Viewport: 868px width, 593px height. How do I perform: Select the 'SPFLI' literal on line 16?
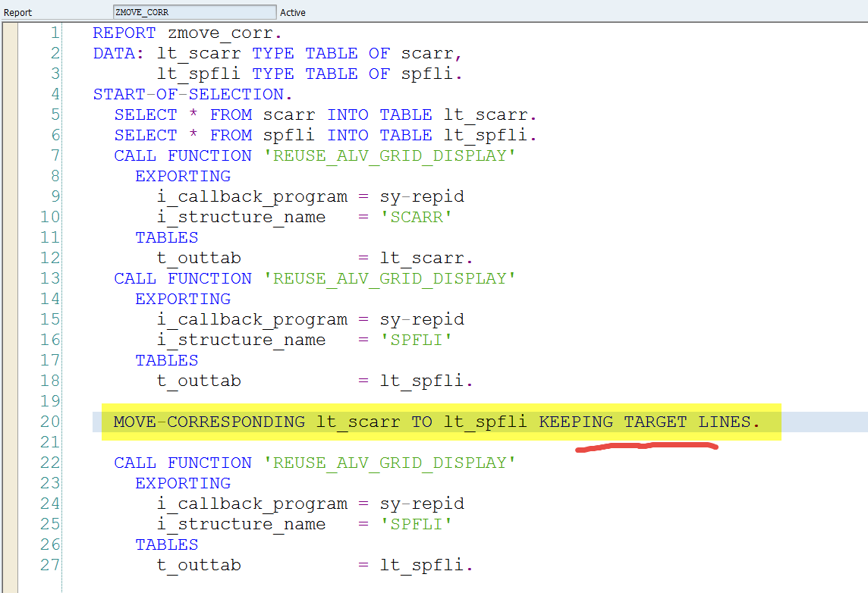(x=416, y=339)
